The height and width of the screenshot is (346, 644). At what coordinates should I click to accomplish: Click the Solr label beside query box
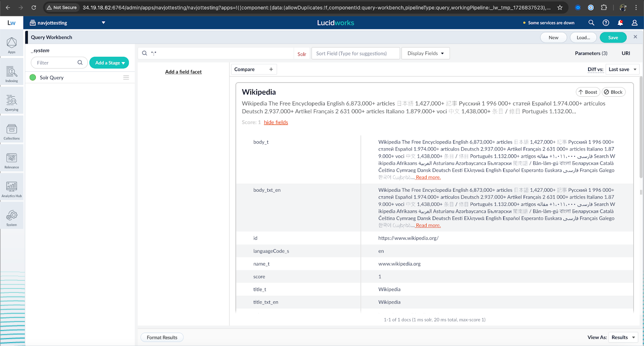[302, 54]
